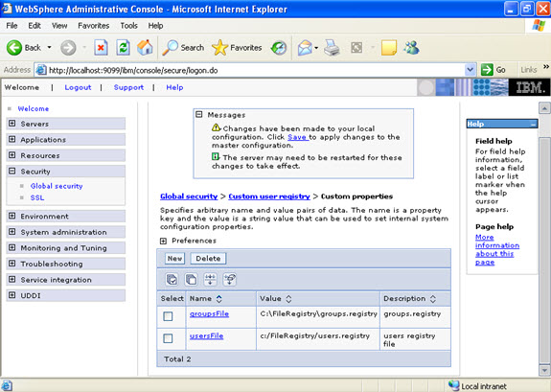Click the IBM logo
This screenshot has width=551, height=392.
[x=529, y=87]
